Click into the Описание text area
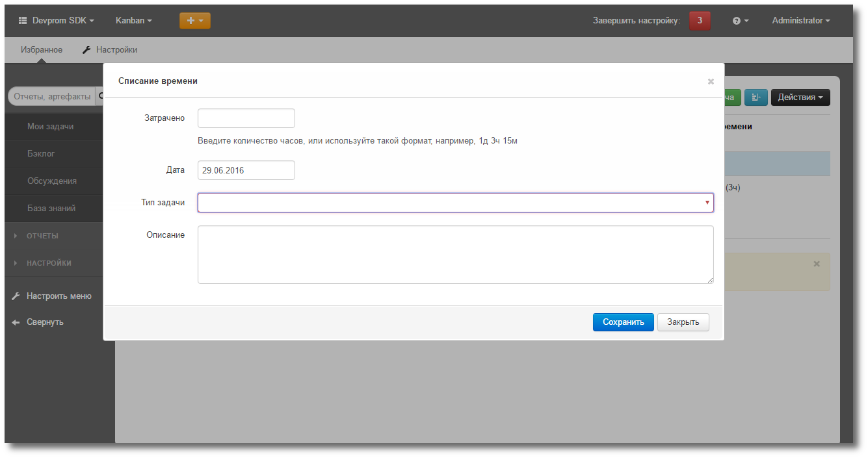 [x=456, y=255]
